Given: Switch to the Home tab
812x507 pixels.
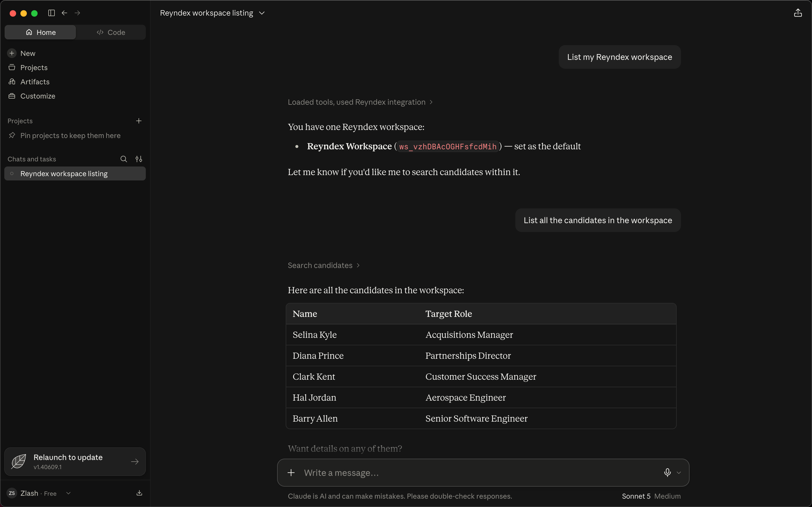Looking at the screenshot, I should (x=40, y=32).
